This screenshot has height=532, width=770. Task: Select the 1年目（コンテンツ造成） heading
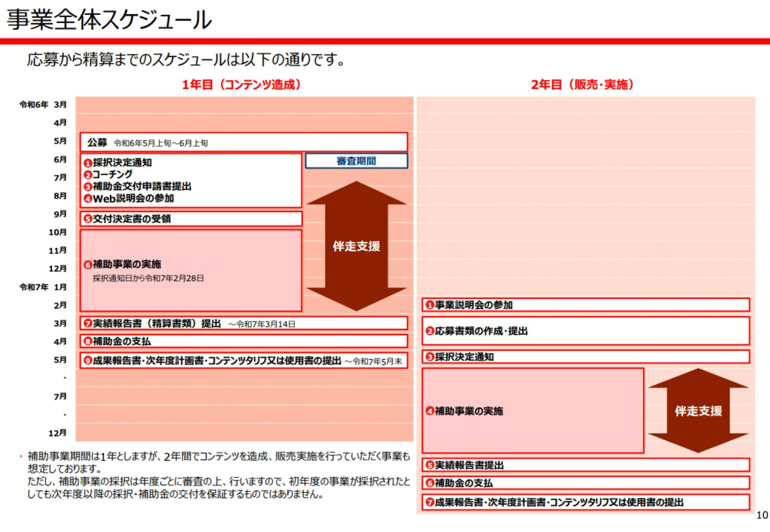tap(242, 85)
